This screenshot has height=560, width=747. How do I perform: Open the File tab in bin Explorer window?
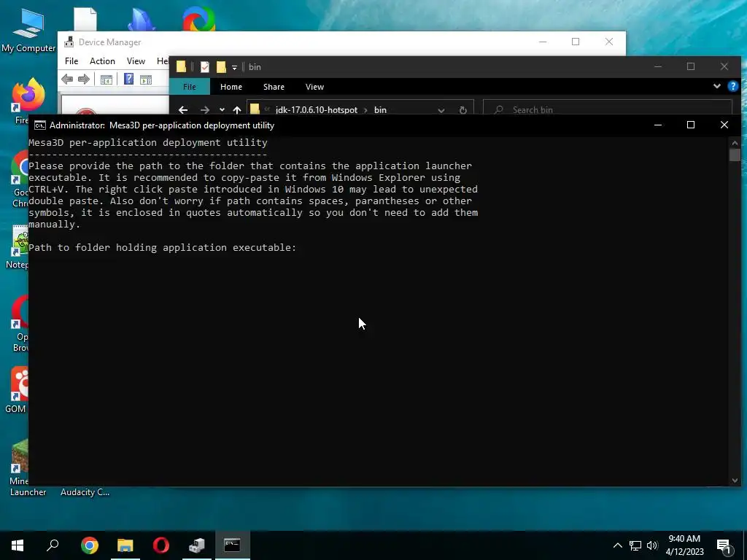click(x=190, y=87)
